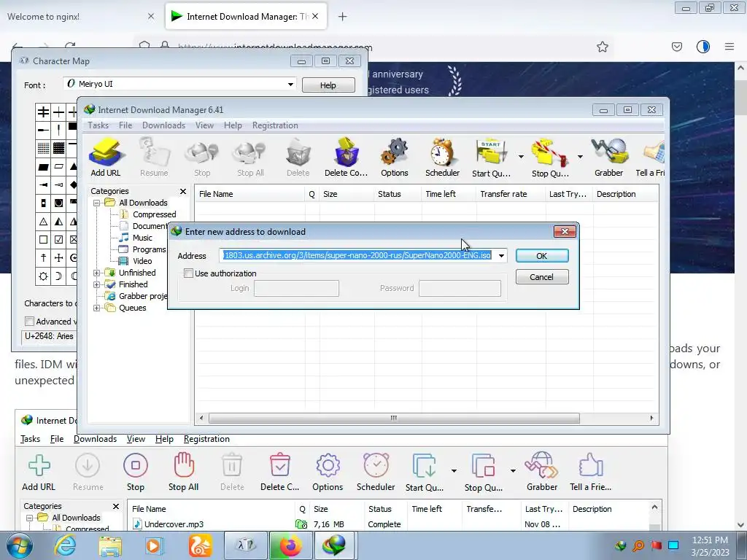Click horizontal scrollbar in IDM download list

(x=394, y=418)
